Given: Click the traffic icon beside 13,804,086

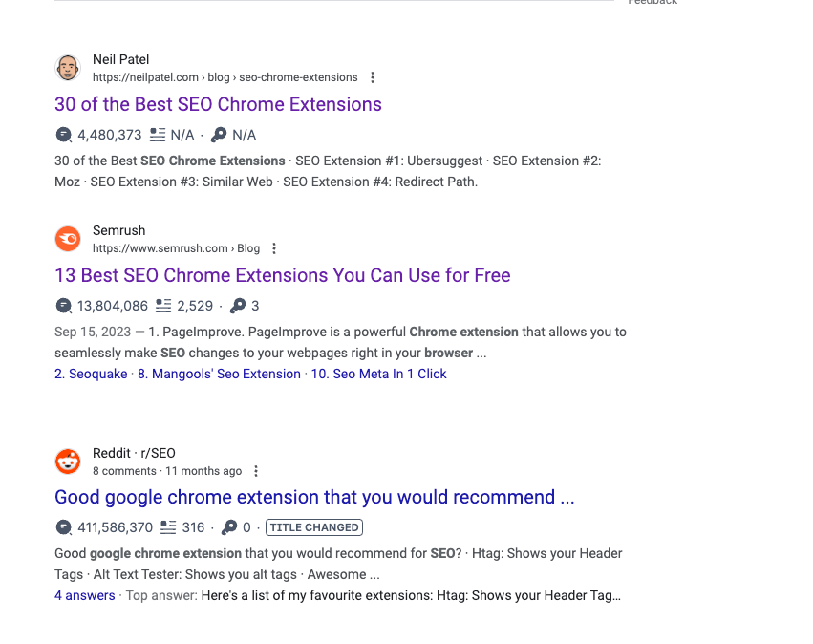Looking at the screenshot, I should 63,305.
